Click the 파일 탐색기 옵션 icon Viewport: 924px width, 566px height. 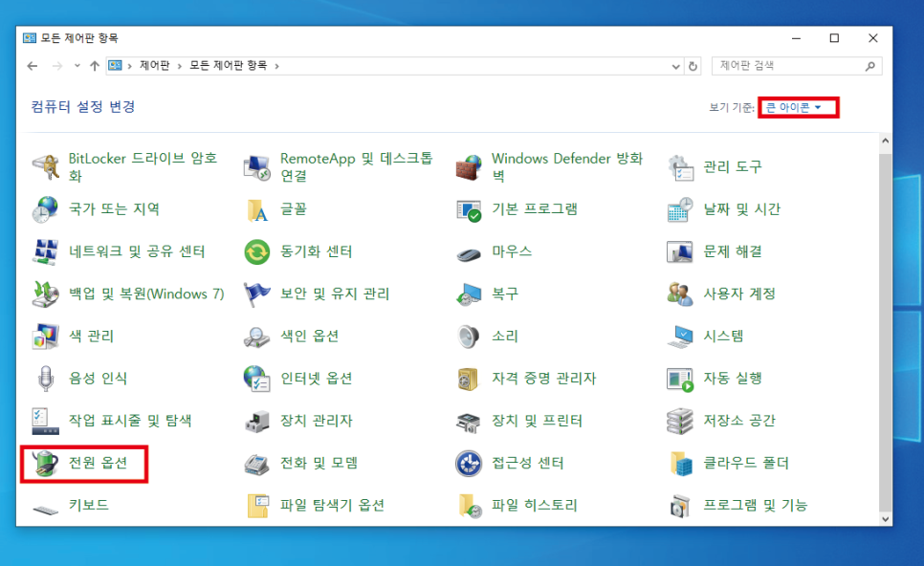pyautogui.click(x=257, y=506)
